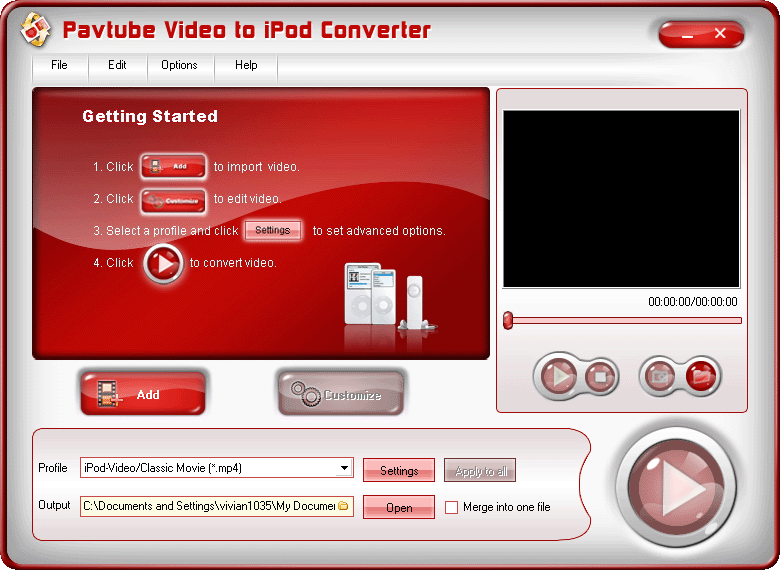This screenshot has height=570, width=780.
Task: Click the Customize gear button
Action: (341, 394)
